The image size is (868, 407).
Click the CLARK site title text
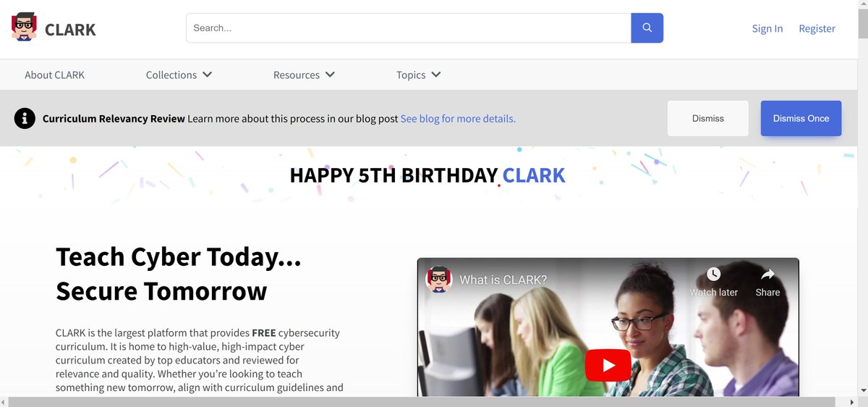[x=70, y=30]
